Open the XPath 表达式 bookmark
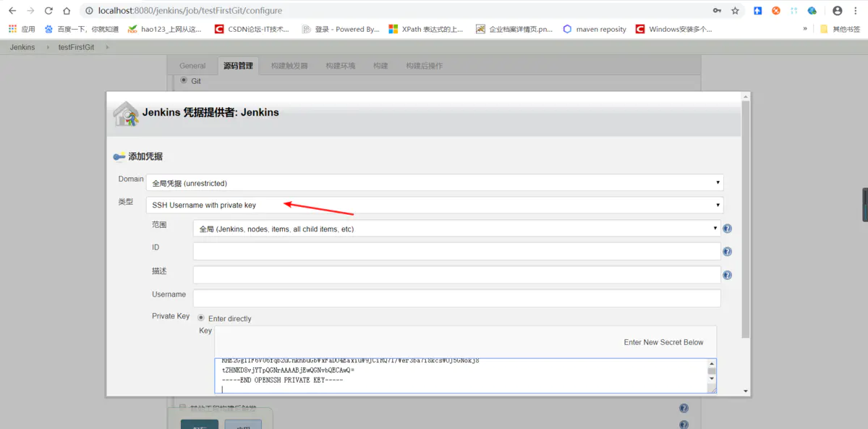Image resolution: width=868 pixels, height=429 pixels. tap(426, 30)
